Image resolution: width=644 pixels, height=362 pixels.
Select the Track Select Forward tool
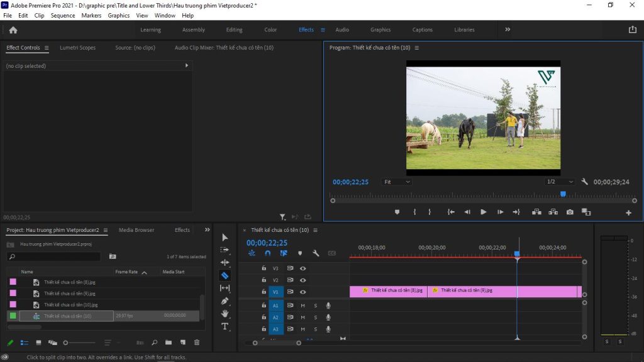[225, 249]
